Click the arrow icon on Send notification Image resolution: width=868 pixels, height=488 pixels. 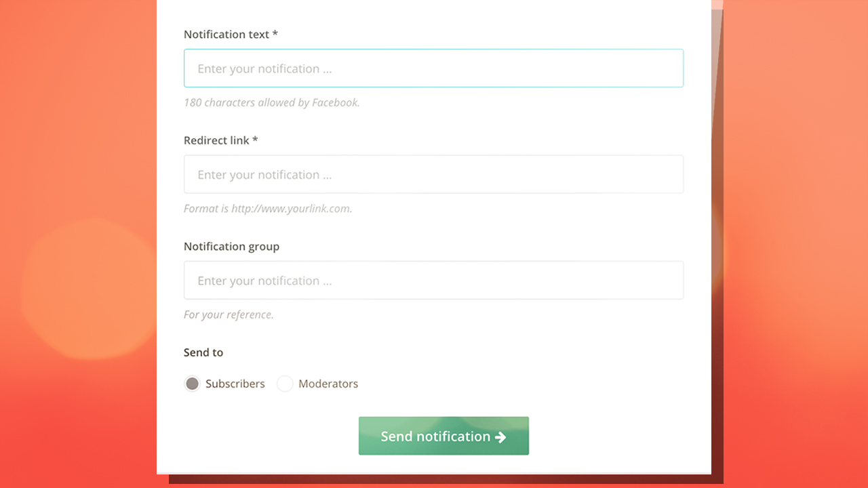500,437
